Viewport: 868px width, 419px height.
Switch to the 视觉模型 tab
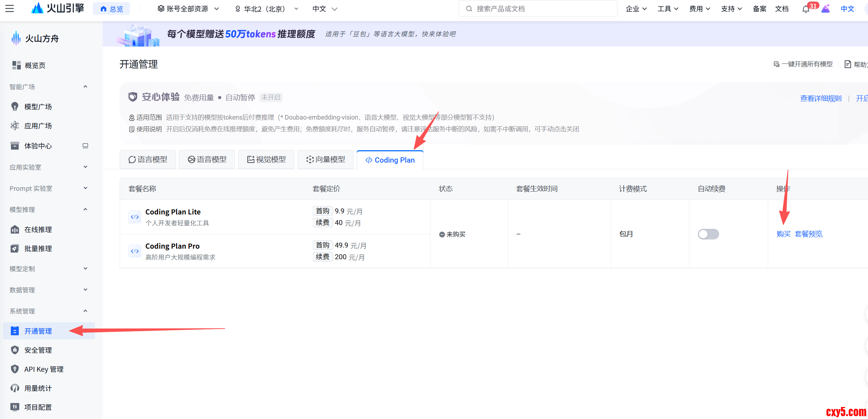[x=266, y=160]
